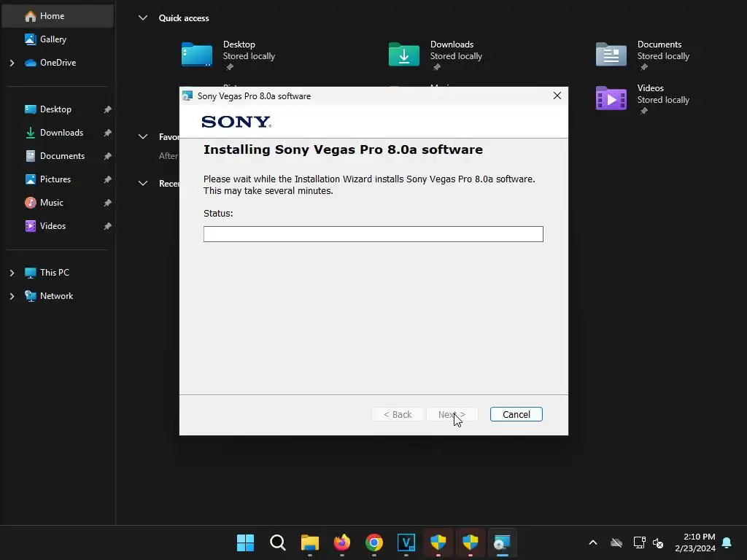Expand the Network tree node
This screenshot has width=747, height=560.
12,296
